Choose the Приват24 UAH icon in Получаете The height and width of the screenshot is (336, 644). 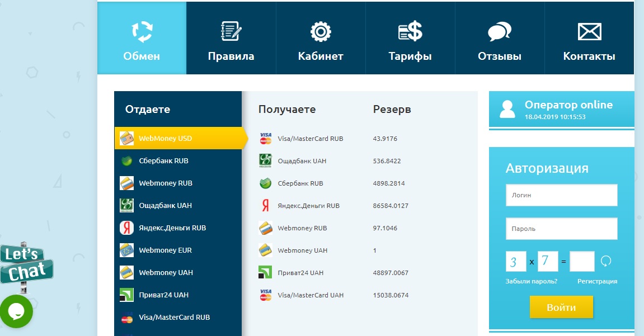(265, 273)
